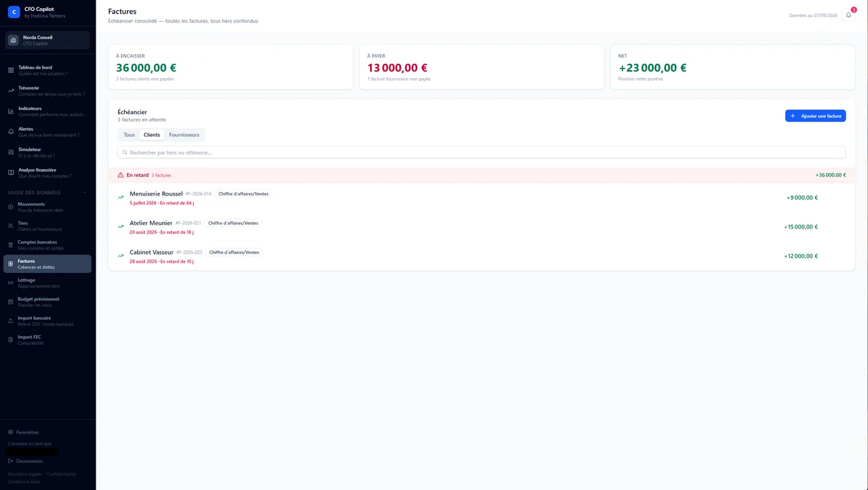Viewport: 868px width, 490px height.
Task: Switch to the Fournisseurs tab
Action: pyautogui.click(x=184, y=135)
